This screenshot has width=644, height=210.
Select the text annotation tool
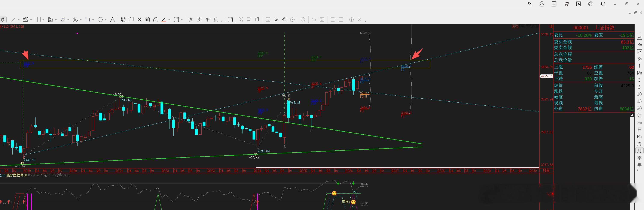pos(113,19)
